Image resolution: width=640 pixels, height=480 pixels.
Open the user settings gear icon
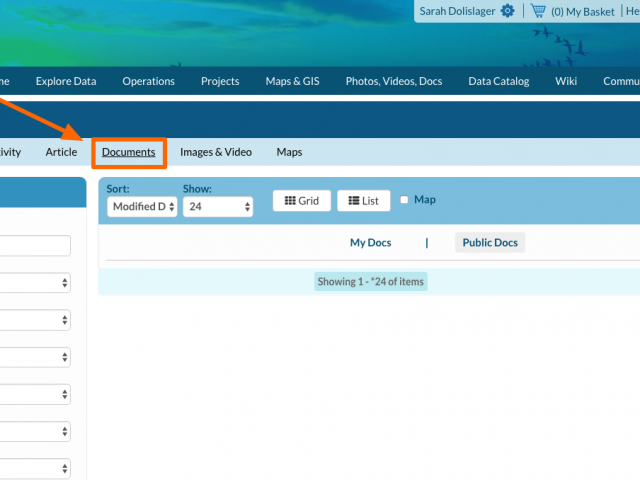point(507,11)
